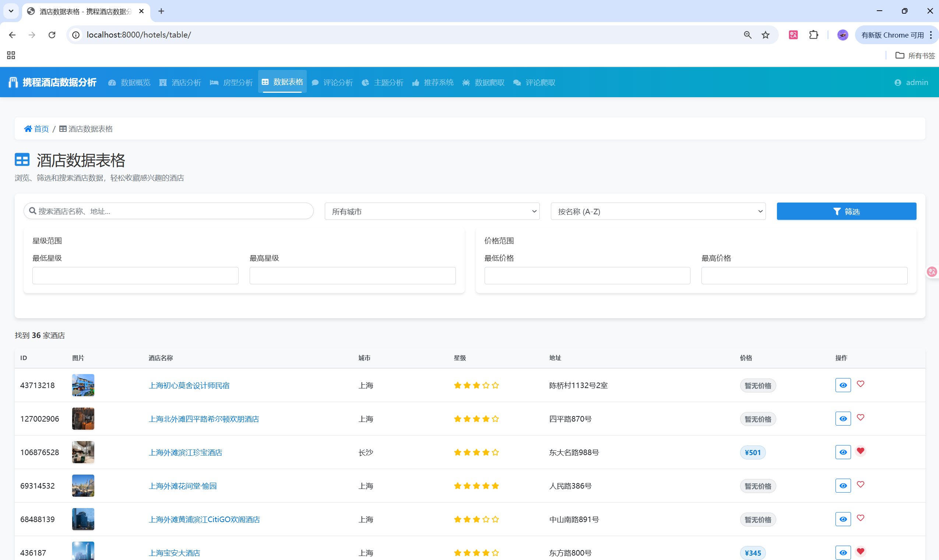Unfavorite 上海宝安大酒店 using filled heart

(861, 551)
